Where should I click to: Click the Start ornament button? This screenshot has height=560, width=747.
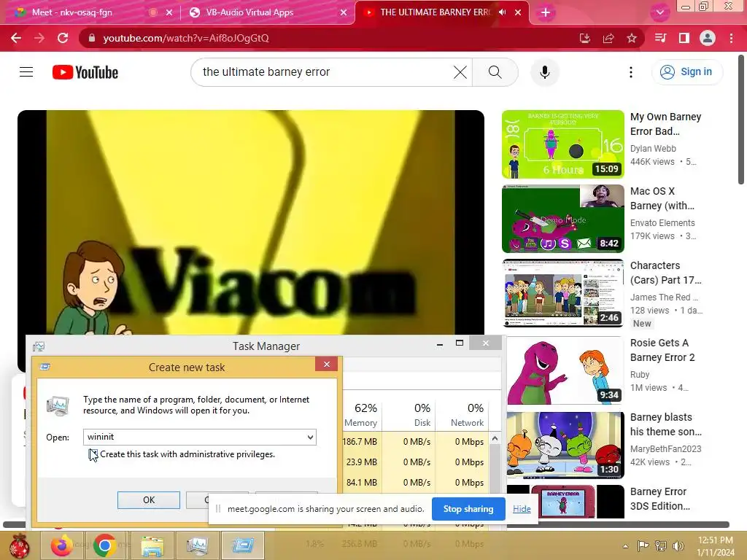point(19,545)
